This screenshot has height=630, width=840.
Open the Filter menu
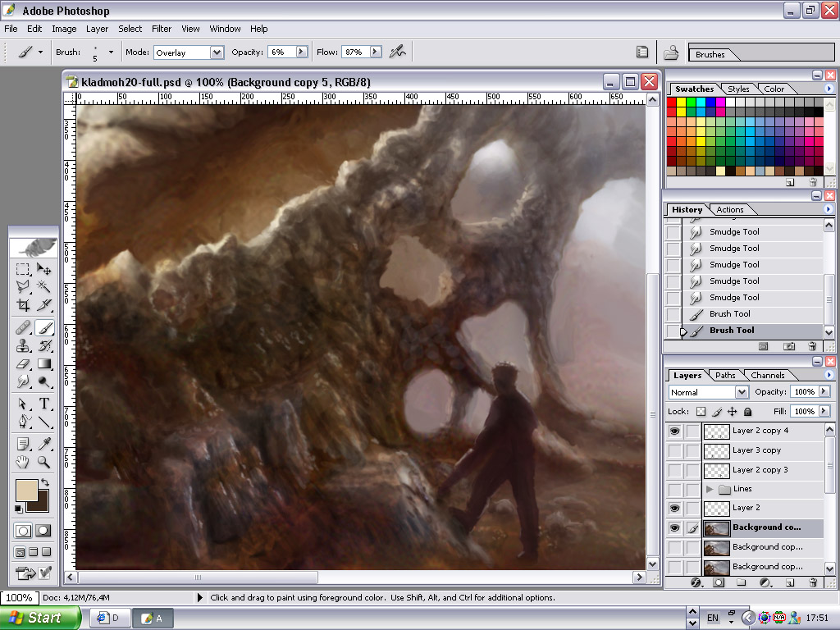(162, 29)
